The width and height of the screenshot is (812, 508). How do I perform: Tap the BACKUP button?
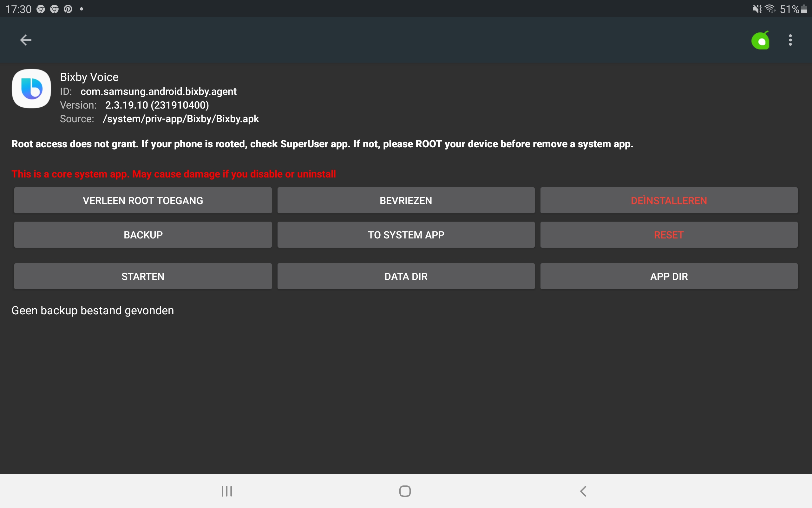click(143, 235)
